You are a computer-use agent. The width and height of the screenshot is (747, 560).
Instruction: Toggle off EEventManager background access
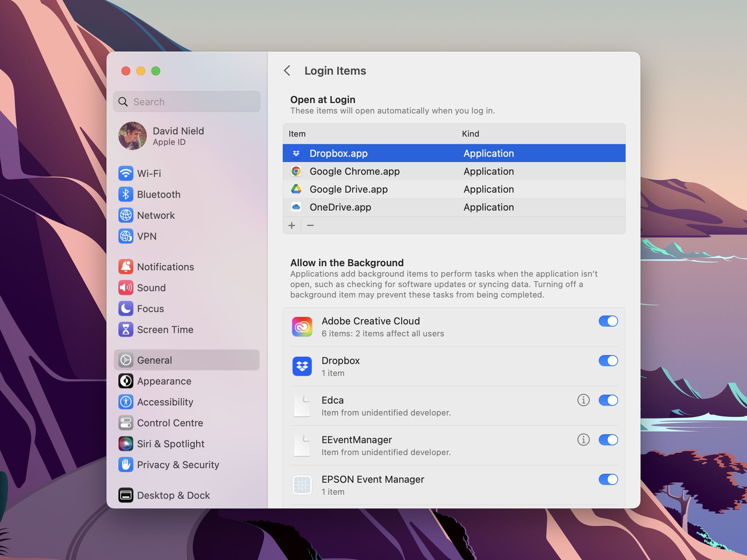coord(608,440)
